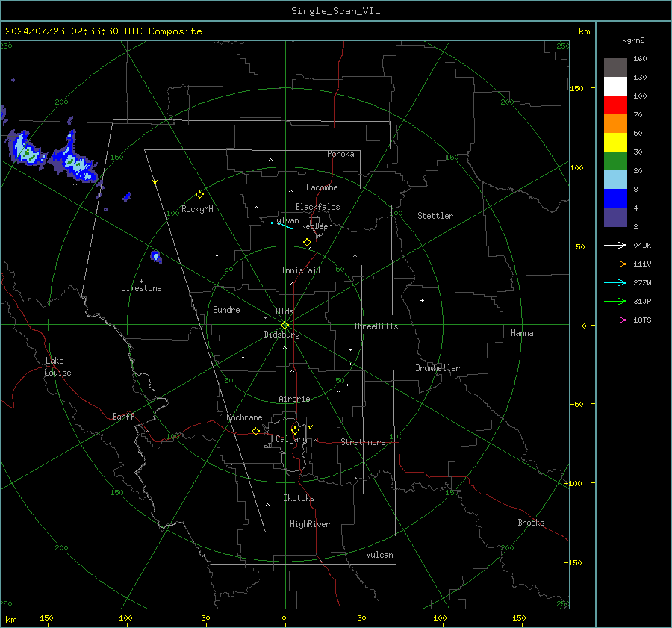Click the Didsbury town label

281,335
